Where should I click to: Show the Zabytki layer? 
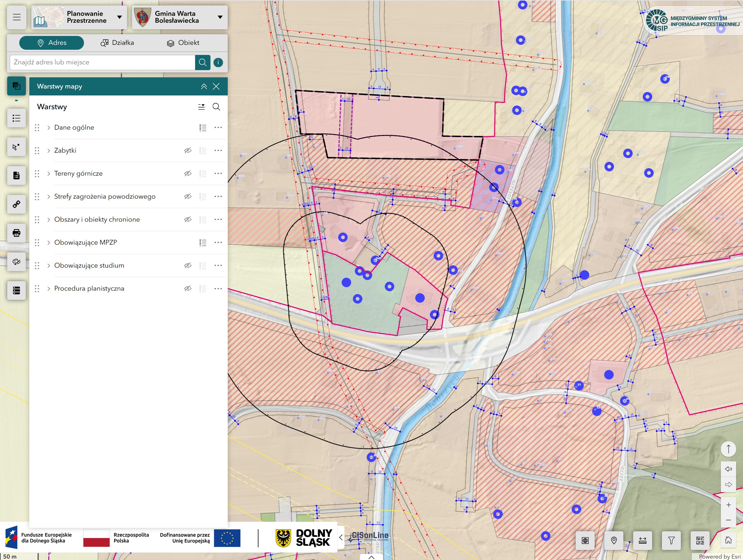[x=188, y=150]
